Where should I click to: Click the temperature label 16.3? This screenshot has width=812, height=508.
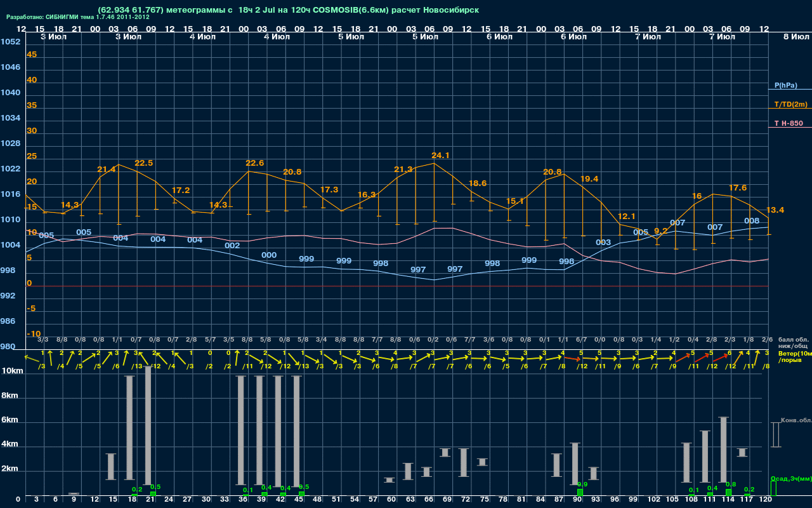(x=367, y=195)
